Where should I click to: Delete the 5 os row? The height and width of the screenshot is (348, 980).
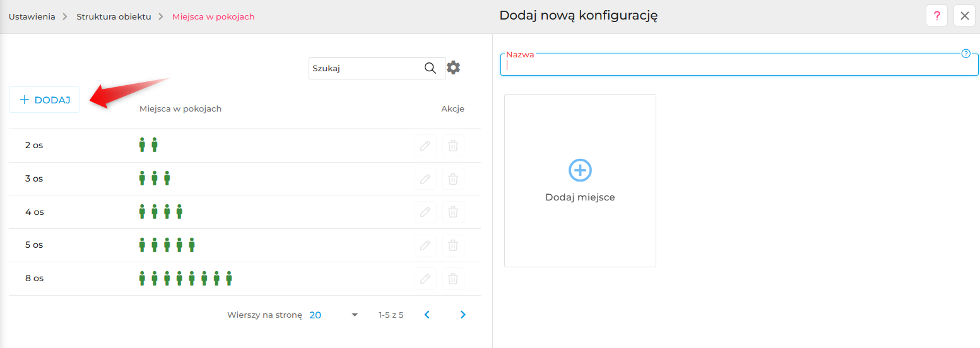pyautogui.click(x=453, y=245)
